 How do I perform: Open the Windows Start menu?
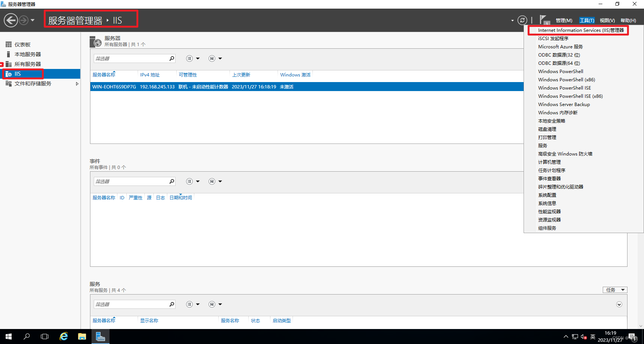(9, 337)
